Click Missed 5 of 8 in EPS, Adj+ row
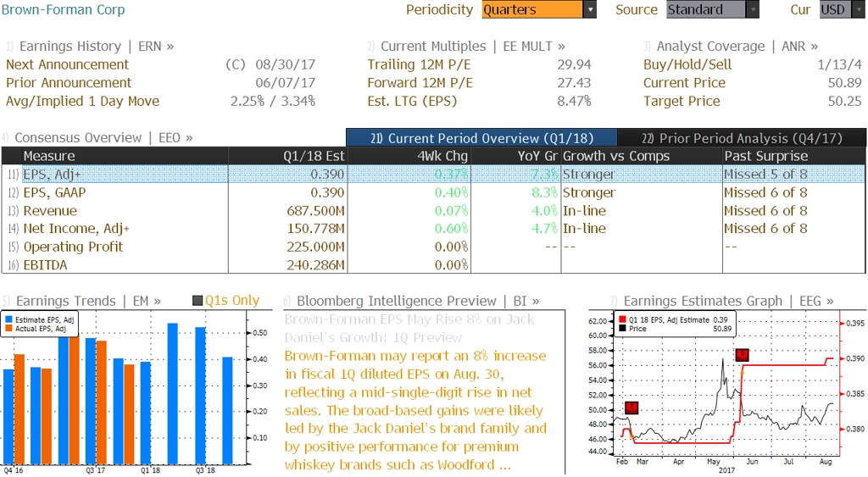This screenshot has height=477, width=868. click(765, 175)
